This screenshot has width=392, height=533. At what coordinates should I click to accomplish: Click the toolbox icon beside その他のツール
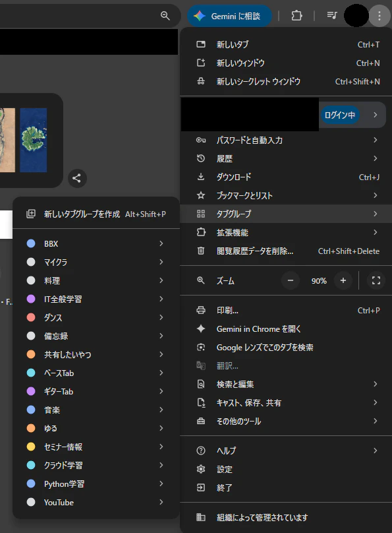pos(201,421)
